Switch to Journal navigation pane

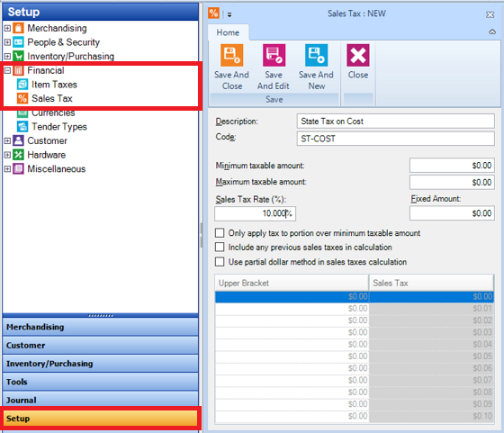point(100,400)
